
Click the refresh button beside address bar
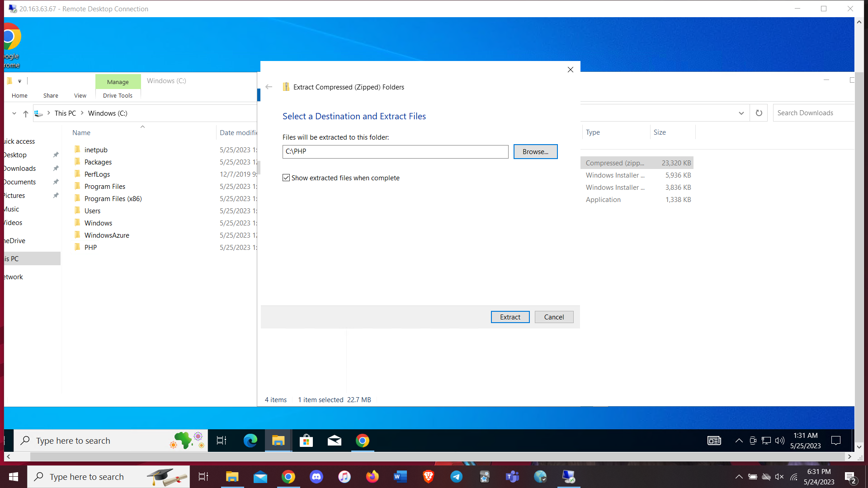tap(759, 113)
